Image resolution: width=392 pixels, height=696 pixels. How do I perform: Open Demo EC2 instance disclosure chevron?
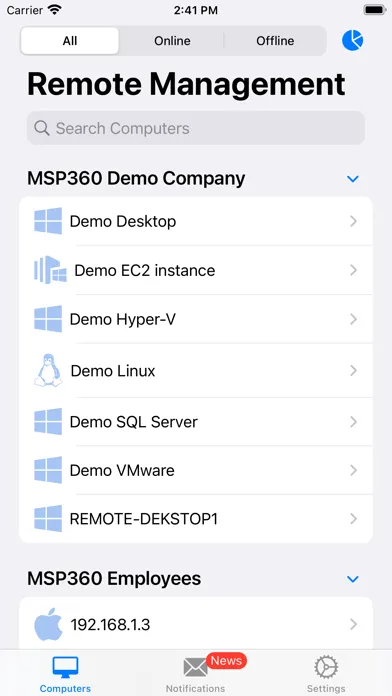pos(353,270)
